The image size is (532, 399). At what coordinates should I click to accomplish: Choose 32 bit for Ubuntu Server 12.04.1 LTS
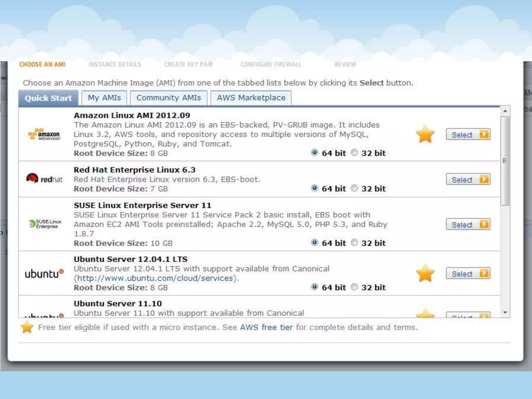tap(354, 287)
